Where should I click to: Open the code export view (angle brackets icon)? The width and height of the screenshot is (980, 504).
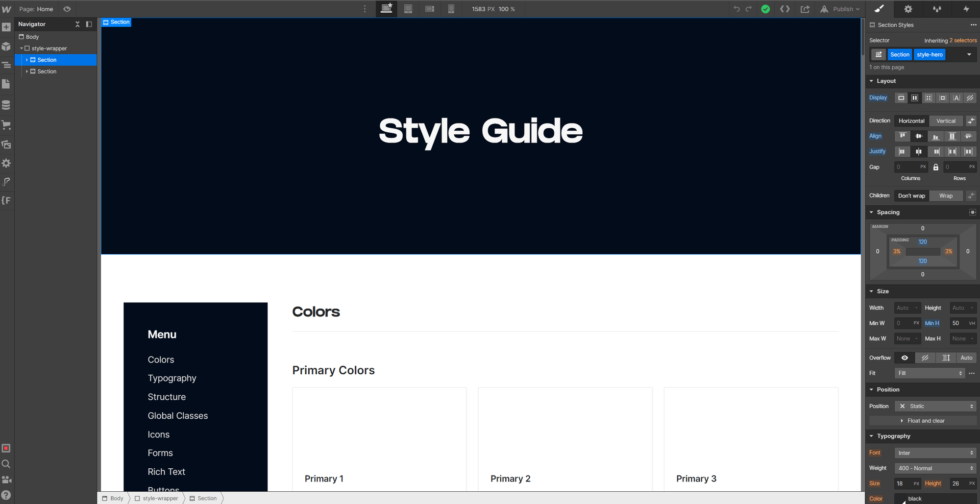click(x=785, y=9)
